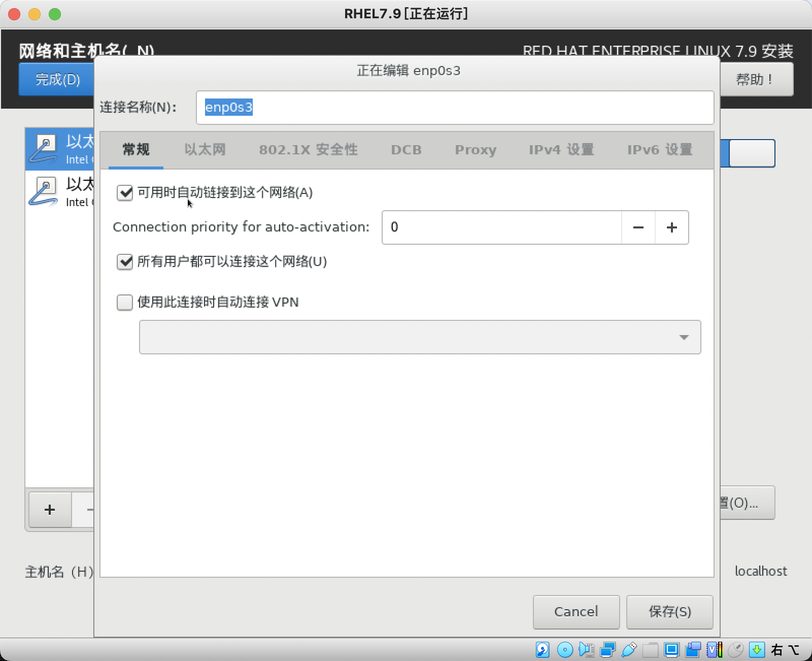Click the 帮助! button
812x661 pixels.
pyautogui.click(x=757, y=79)
